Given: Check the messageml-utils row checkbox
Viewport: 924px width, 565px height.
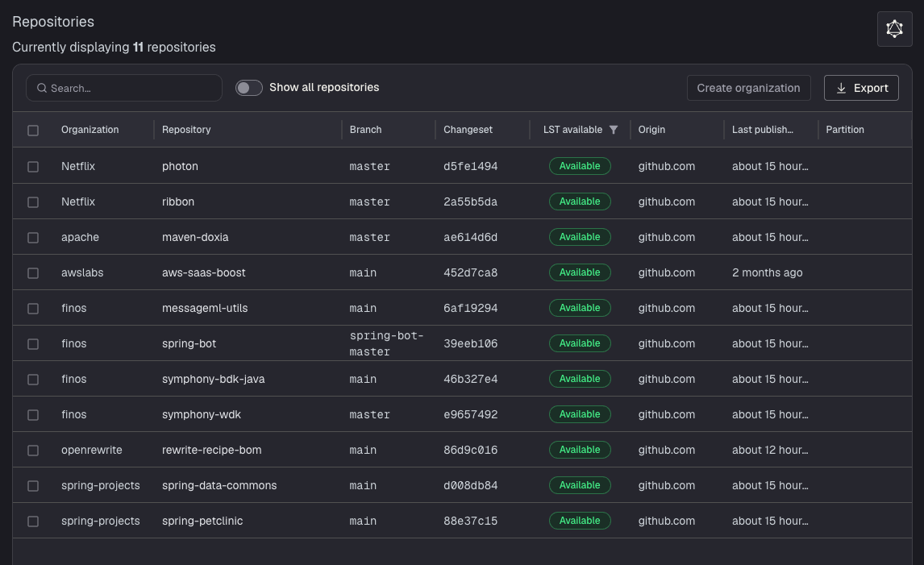Looking at the screenshot, I should (33, 308).
